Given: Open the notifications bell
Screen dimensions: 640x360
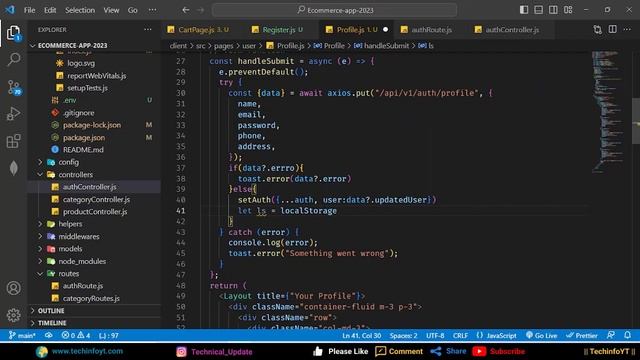Looking at the screenshot, I should 628,336.
